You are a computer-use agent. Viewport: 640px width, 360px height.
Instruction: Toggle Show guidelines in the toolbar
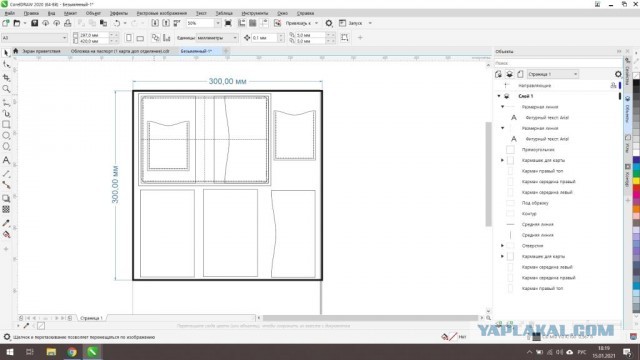coord(264,23)
